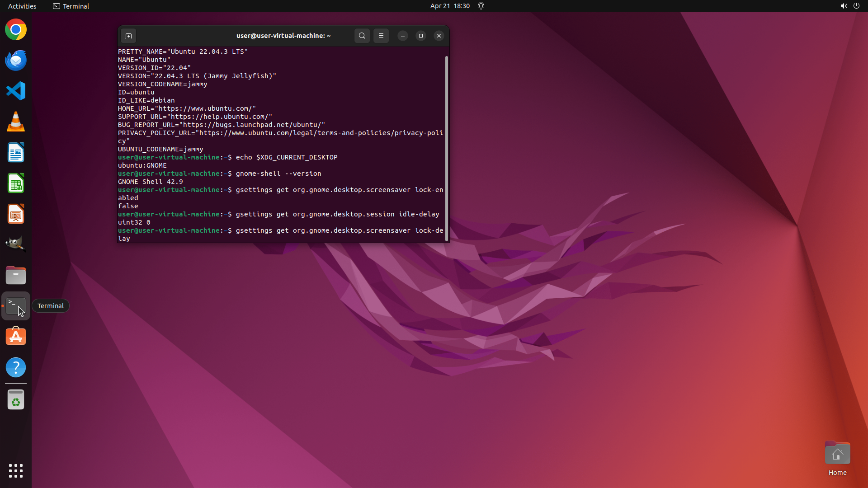Launch Google Chrome from the dock

pos(16,30)
